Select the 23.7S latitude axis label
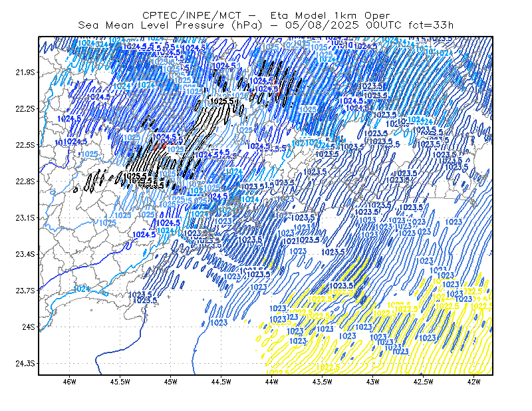The width and height of the screenshot is (532, 411). [25, 291]
